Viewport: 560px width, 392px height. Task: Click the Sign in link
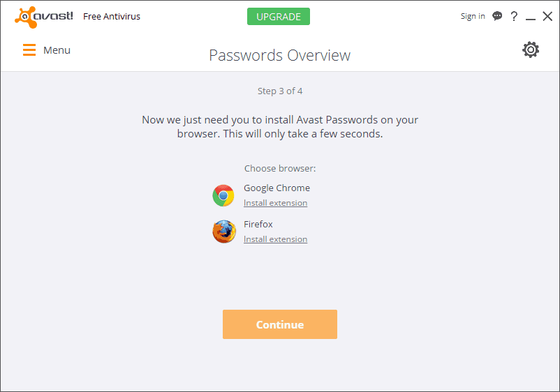(473, 17)
